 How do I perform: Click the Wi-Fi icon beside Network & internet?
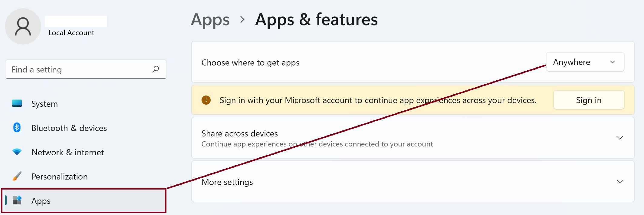pyautogui.click(x=17, y=152)
